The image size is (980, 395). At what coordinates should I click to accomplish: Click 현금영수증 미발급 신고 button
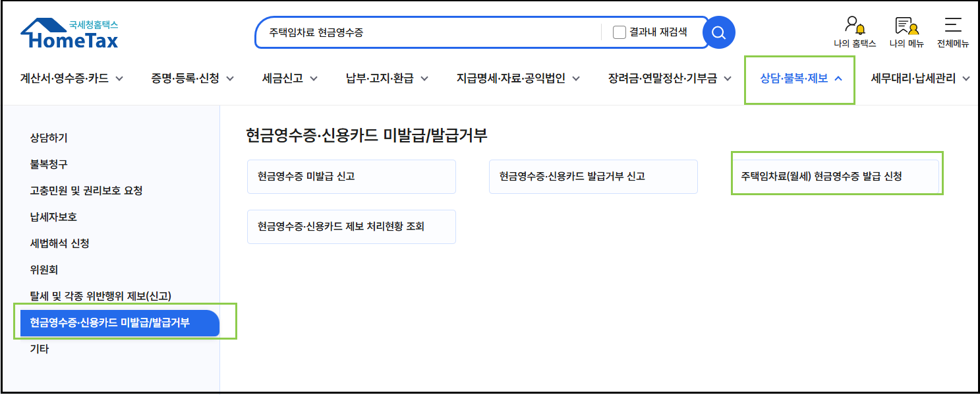click(351, 176)
